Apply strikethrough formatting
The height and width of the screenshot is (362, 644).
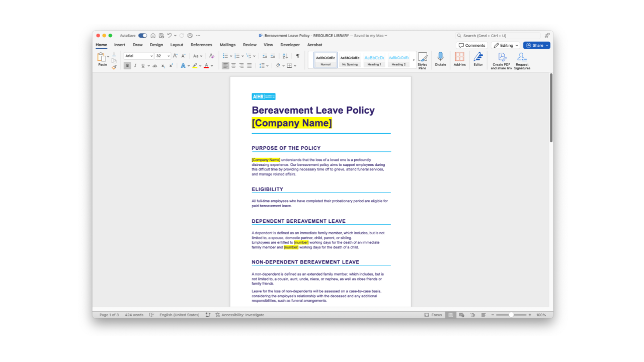tap(155, 66)
